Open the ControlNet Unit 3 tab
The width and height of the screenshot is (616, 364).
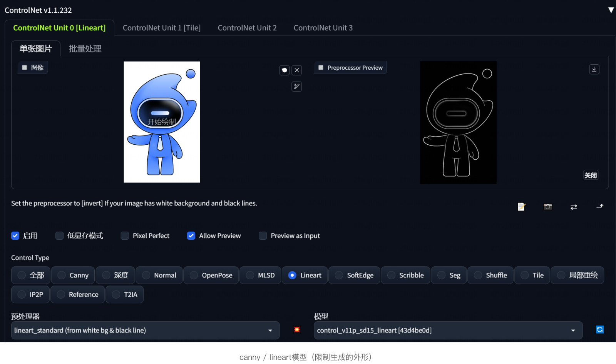click(x=323, y=28)
